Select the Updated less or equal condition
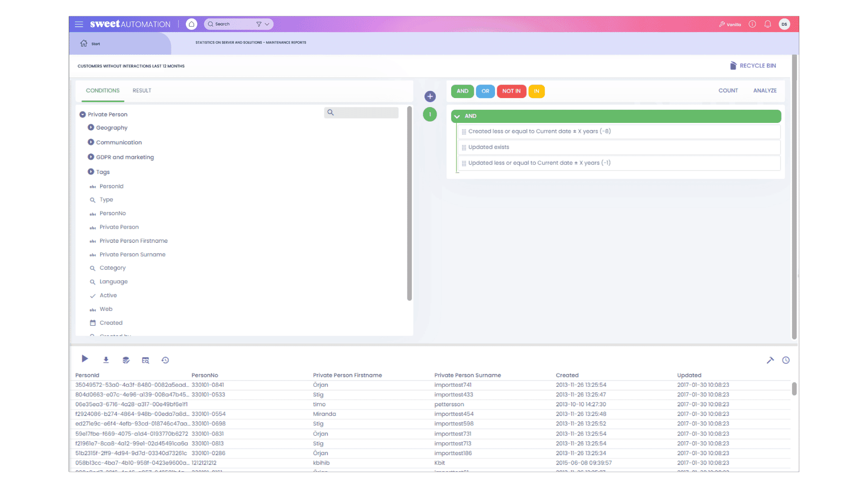 619,163
